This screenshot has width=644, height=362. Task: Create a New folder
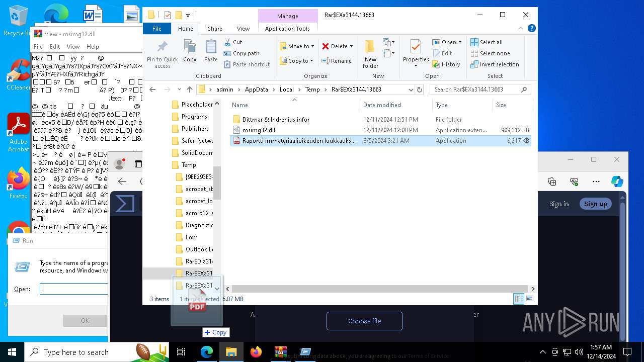370,54
